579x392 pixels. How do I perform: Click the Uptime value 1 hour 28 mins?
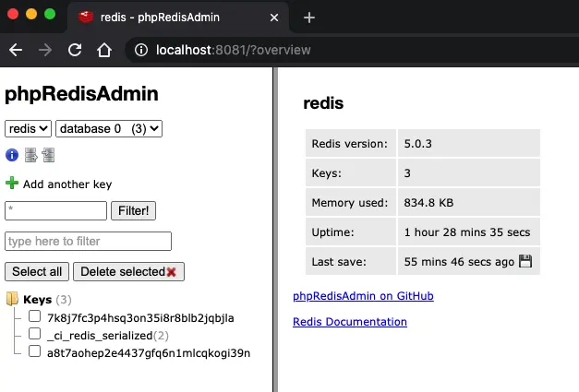pyautogui.click(x=467, y=232)
